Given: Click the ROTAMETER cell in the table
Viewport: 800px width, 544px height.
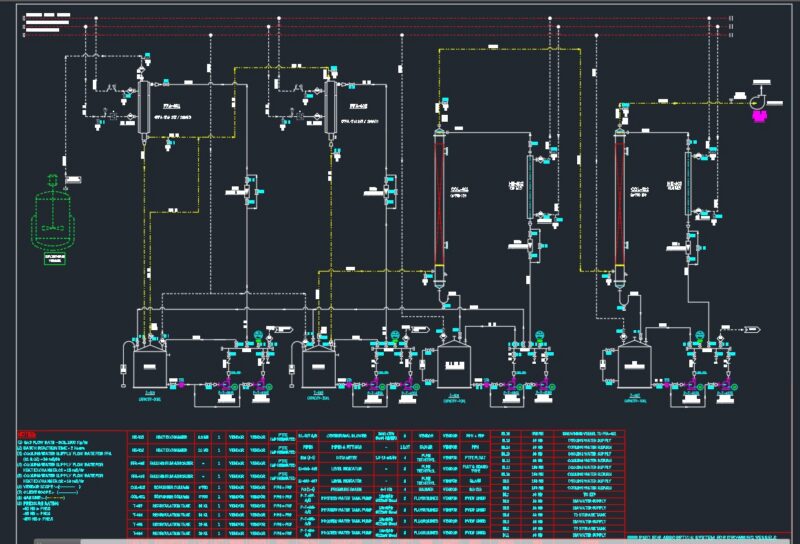Looking at the screenshot, I should tap(345, 458).
